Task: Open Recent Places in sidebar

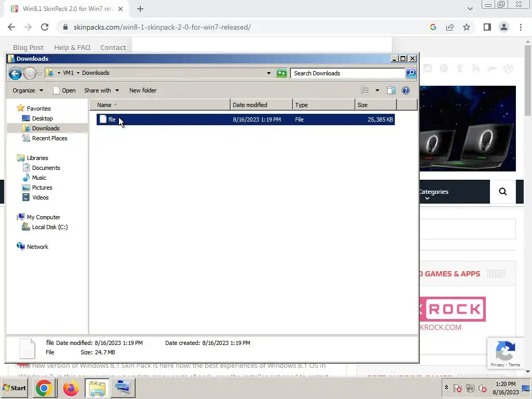Action: [49, 138]
